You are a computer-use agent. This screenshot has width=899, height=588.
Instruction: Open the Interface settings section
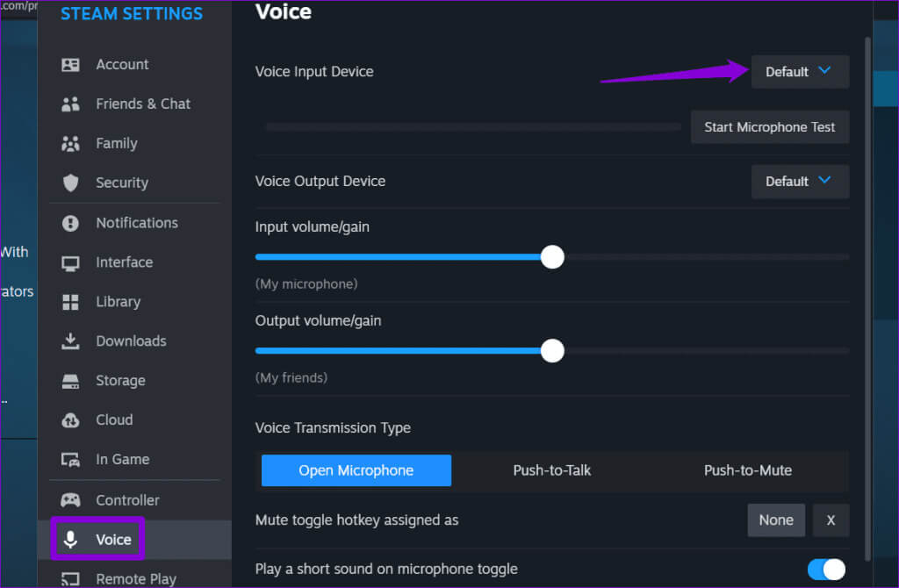124,262
